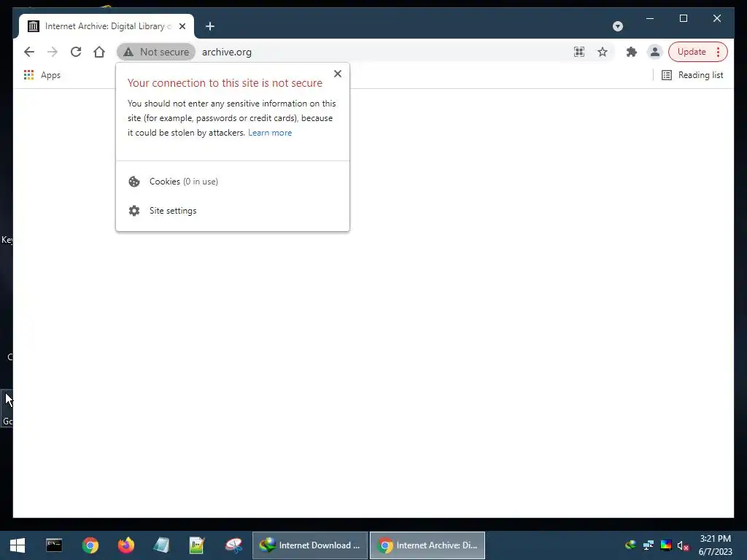Open the Reading list

point(693,75)
